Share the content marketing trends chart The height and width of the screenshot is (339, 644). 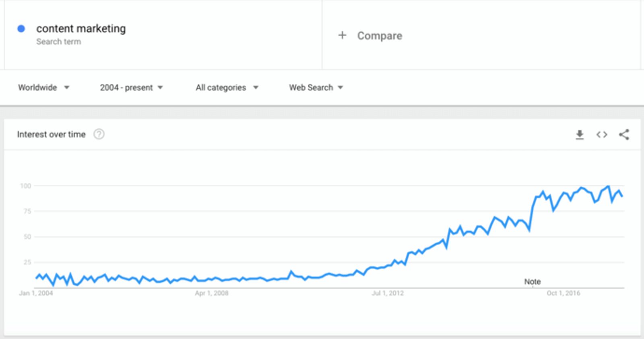click(x=624, y=134)
